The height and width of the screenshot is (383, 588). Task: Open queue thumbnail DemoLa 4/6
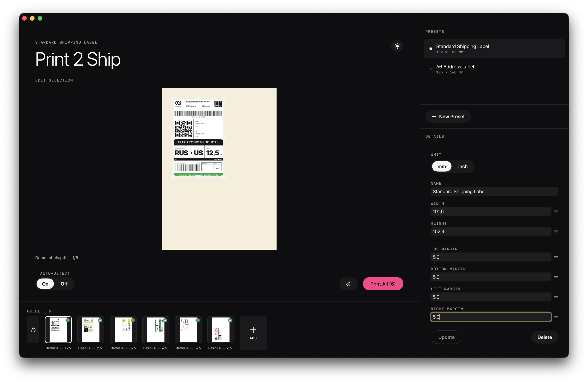(156, 330)
